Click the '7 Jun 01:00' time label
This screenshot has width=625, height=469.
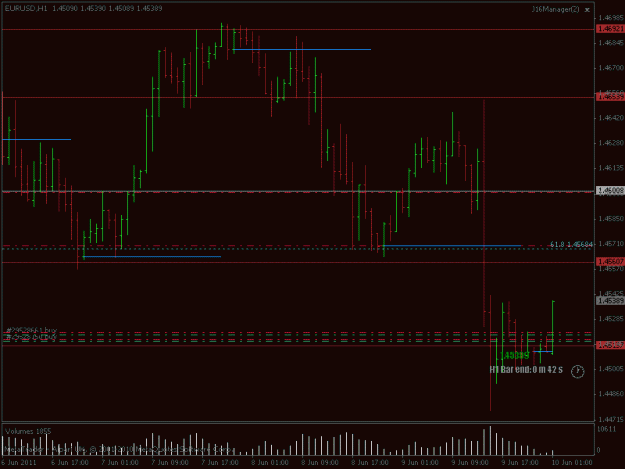(x=120, y=463)
